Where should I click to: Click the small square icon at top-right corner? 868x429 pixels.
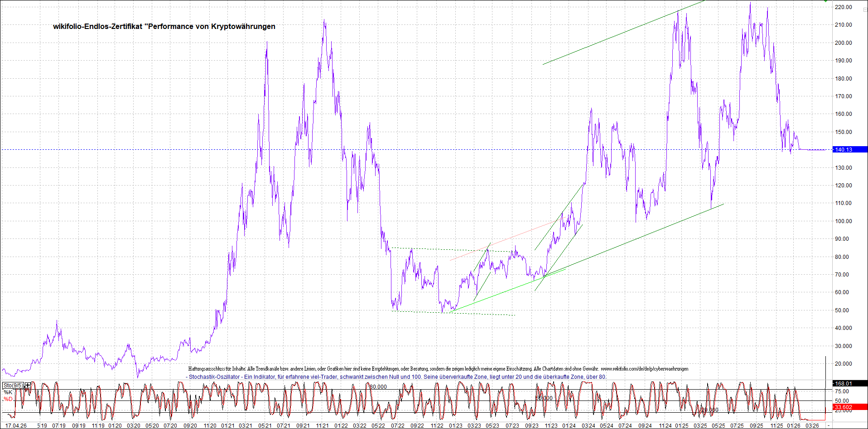865,10
